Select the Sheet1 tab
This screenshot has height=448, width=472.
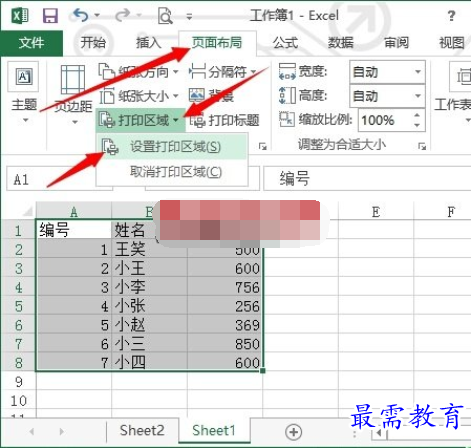[x=214, y=430]
